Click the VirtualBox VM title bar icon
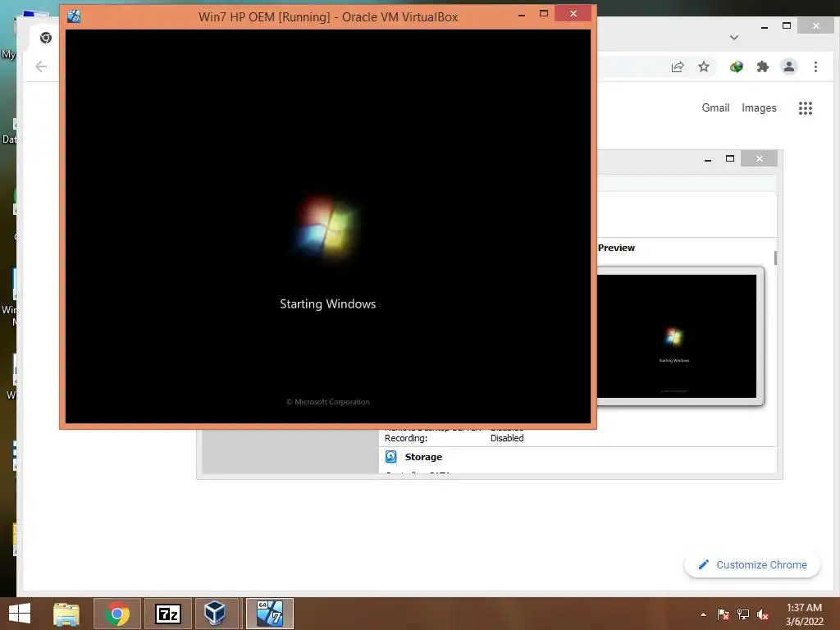This screenshot has height=630, width=840. [74, 16]
